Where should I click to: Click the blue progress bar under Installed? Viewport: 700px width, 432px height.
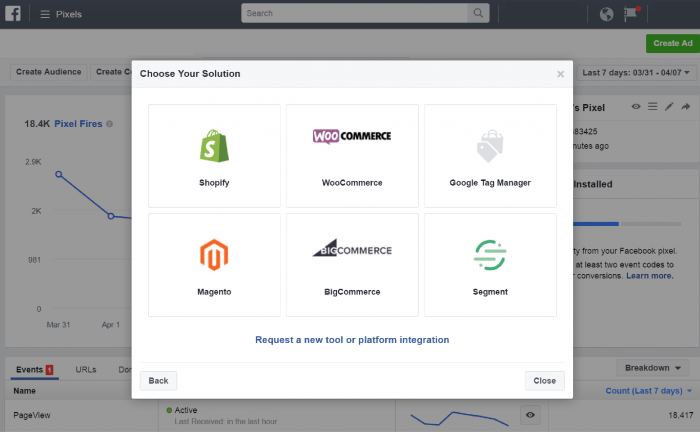coord(596,224)
